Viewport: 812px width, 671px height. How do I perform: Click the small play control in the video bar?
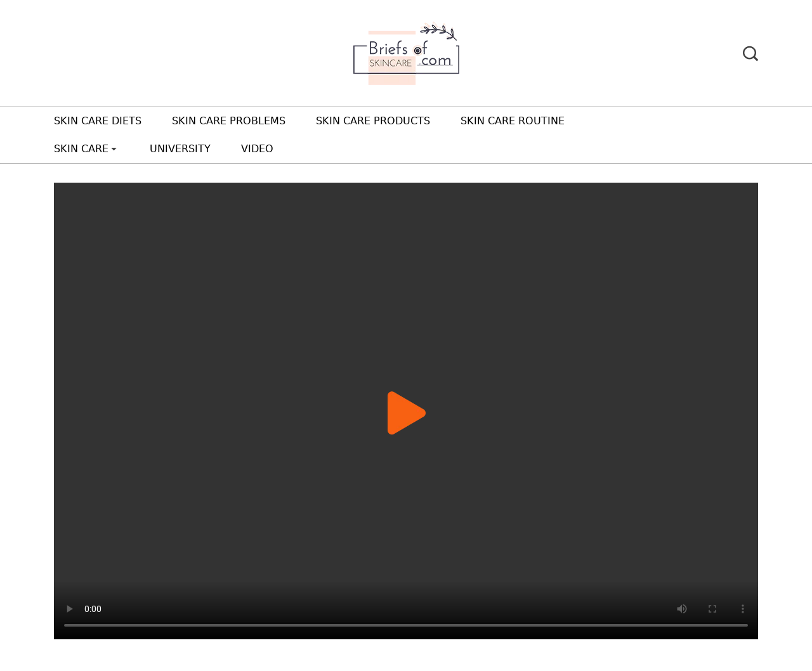(x=70, y=609)
